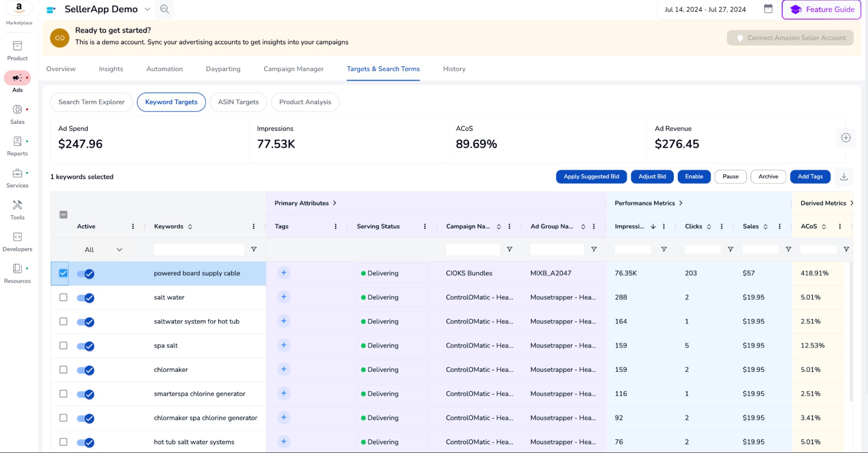Open the Developers sidebar icon
The image size is (868, 453).
[x=17, y=237]
